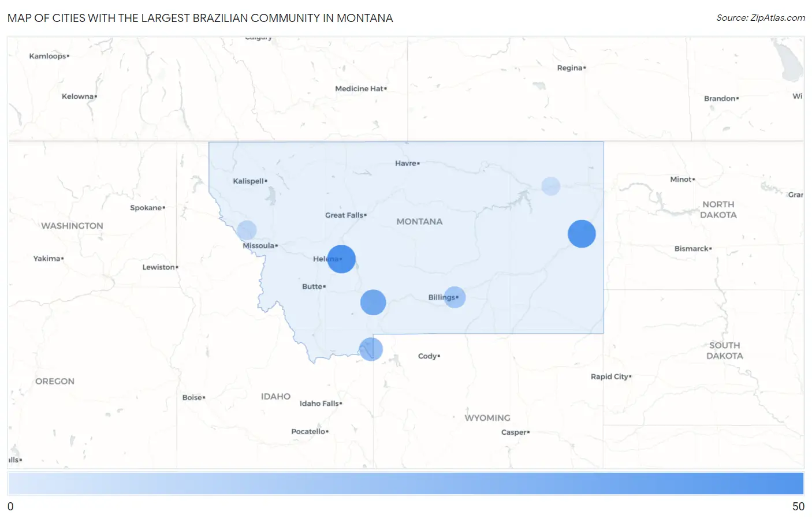This screenshot has width=812, height=519.
Task: Click the Kalispell city label
Action: point(248,181)
